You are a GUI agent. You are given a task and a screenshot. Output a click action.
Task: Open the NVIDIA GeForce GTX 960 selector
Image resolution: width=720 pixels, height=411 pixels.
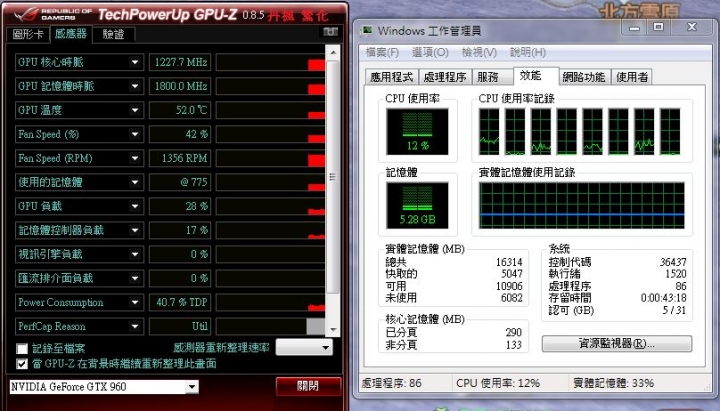click(x=104, y=387)
